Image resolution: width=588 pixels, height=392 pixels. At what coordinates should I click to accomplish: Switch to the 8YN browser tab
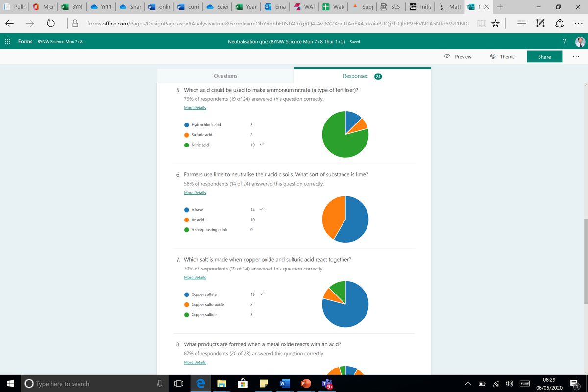click(x=72, y=7)
